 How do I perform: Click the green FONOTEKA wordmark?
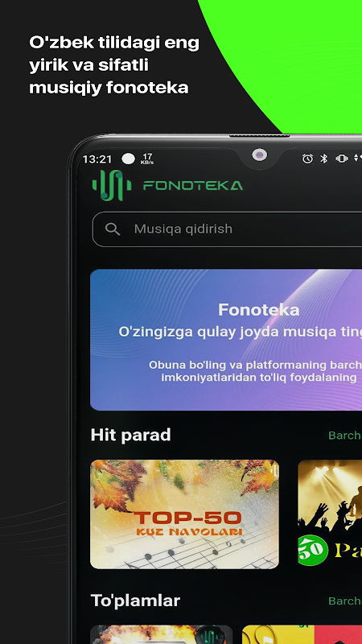[193, 186]
